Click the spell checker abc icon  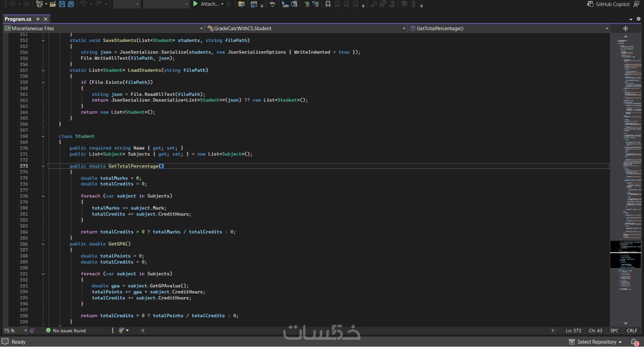[272, 4]
